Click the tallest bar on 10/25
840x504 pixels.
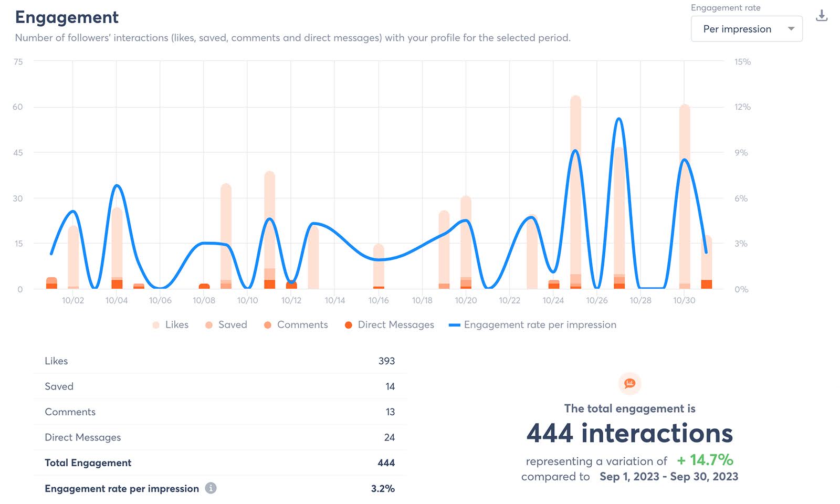[576, 189]
